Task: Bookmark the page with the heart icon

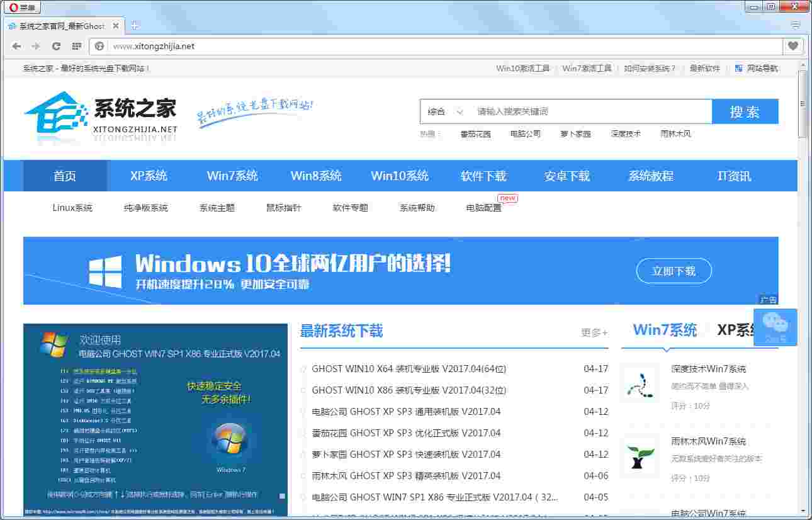Action: (793, 46)
